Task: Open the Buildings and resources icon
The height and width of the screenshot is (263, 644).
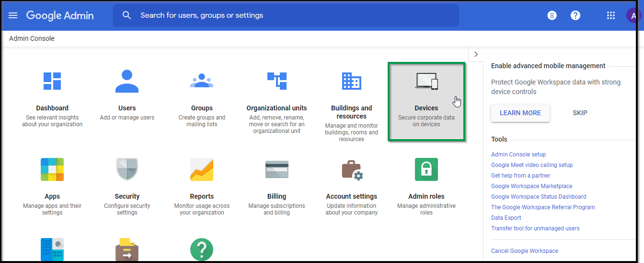Action: (x=351, y=81)
